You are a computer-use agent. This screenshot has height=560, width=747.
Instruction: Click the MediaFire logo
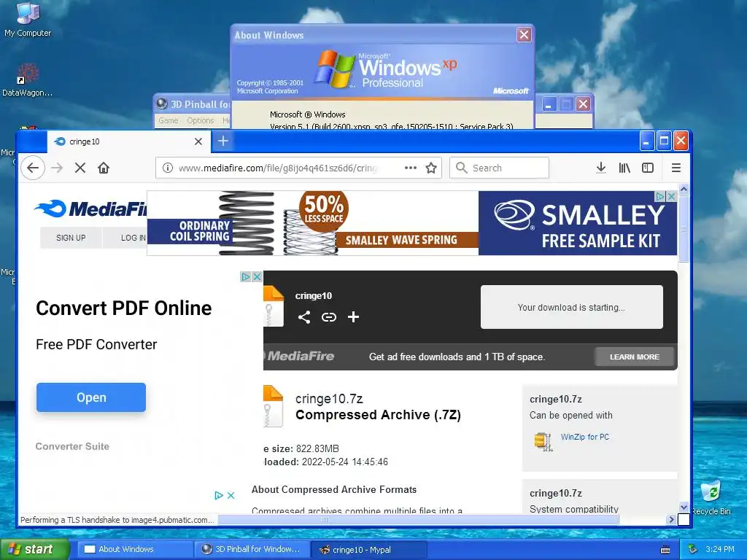click(90, 209)
